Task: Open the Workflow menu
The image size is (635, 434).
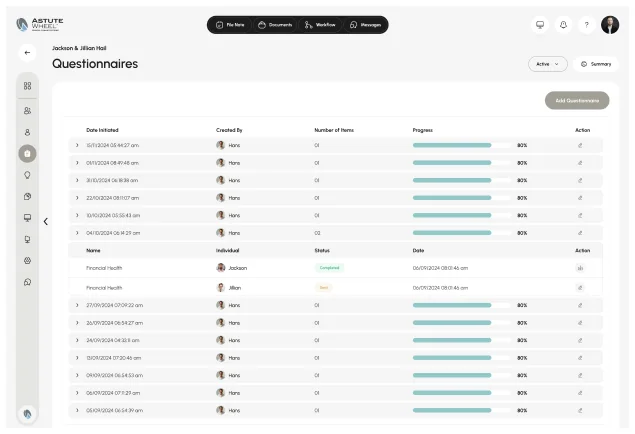Action: click(320, 25)
